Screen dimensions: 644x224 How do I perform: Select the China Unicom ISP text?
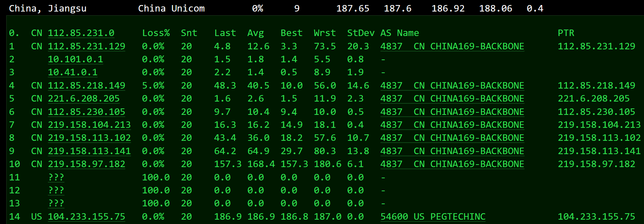(171, 9)
